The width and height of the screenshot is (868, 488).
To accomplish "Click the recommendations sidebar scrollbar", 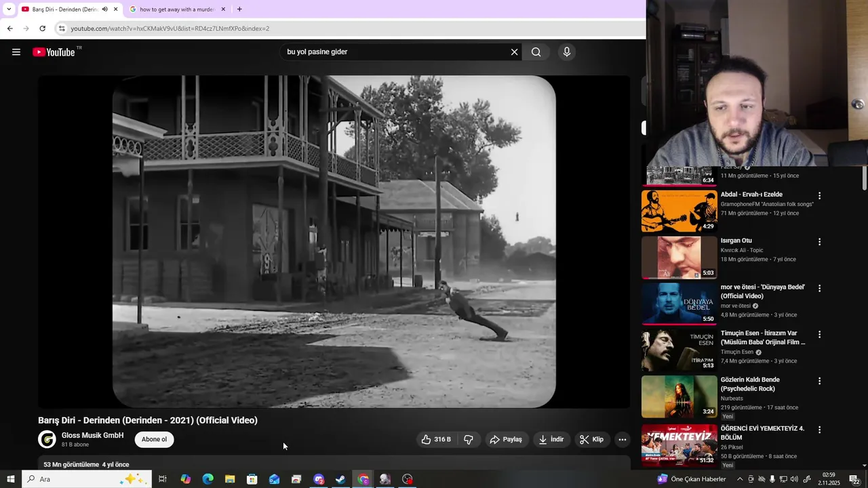I will pyautogui.click(x=864, y=178).
